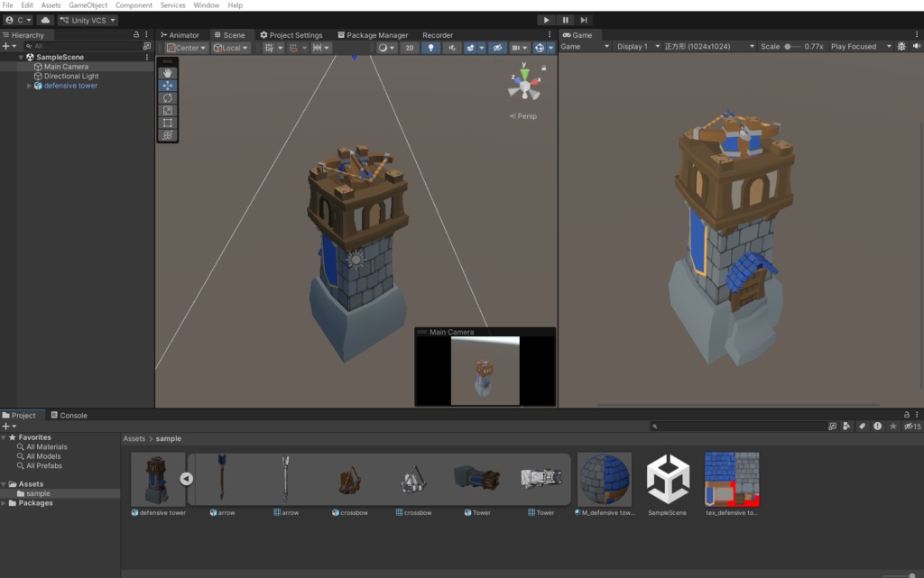Expand the Packages folder
924x578 pixels.
pyautogui.click(x=5, y=503)
